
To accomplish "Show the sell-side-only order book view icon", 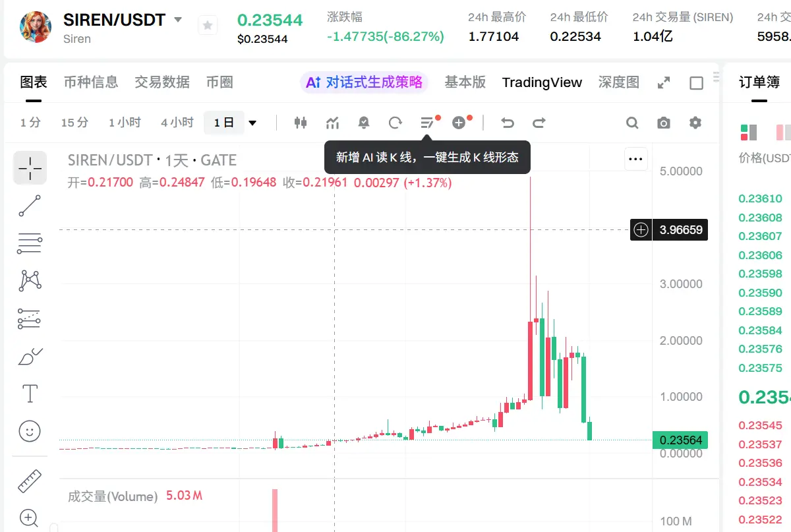I will pyautogui.click(x=783, y=133).
